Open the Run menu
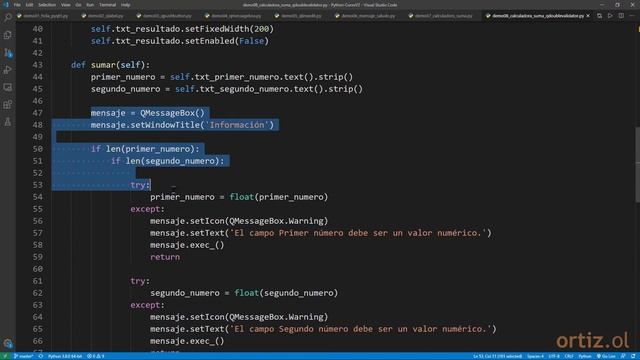640x360 pixels. (x=90, y=5)
